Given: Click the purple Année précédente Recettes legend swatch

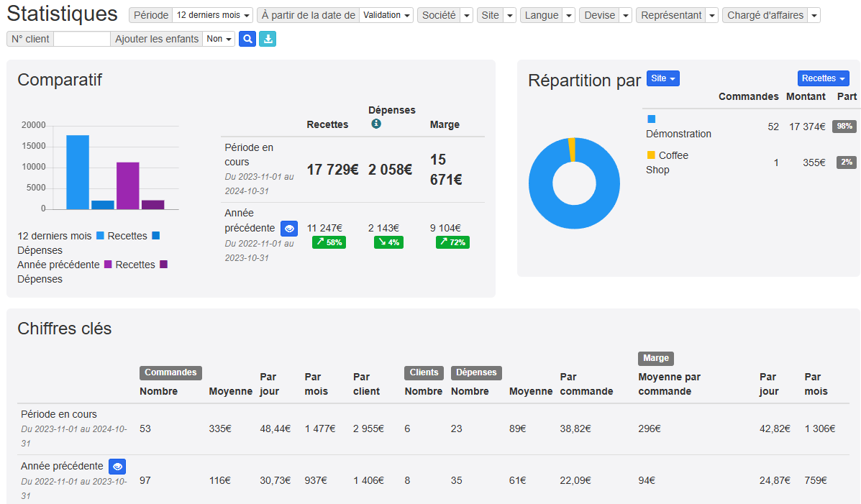Looking at the screenshot, I should (108, 265).
